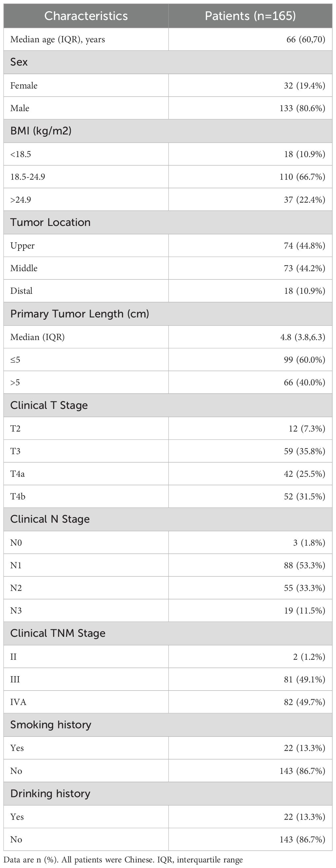
Task: Click the Smoking history section heading
Action: click(50, 725)
